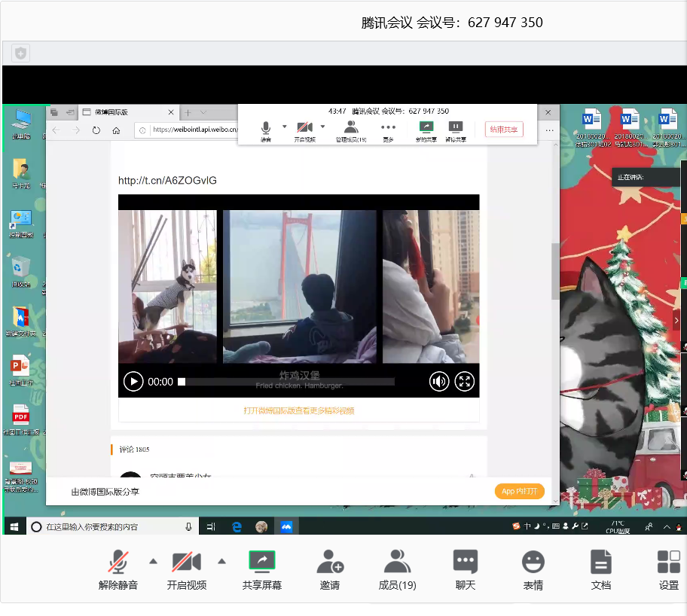Toggle camera in floating share toolbar
This screenshot has height=616, width=687.
[x=305, y=132]
